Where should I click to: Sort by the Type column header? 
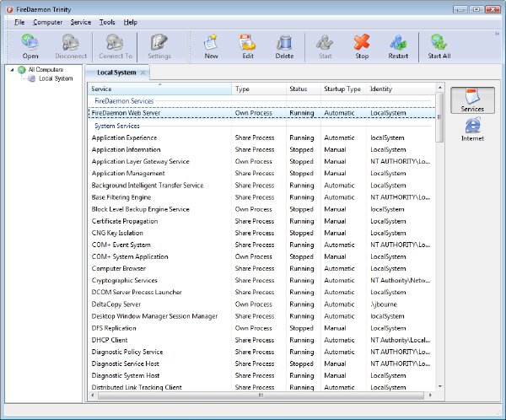point(259,89)
